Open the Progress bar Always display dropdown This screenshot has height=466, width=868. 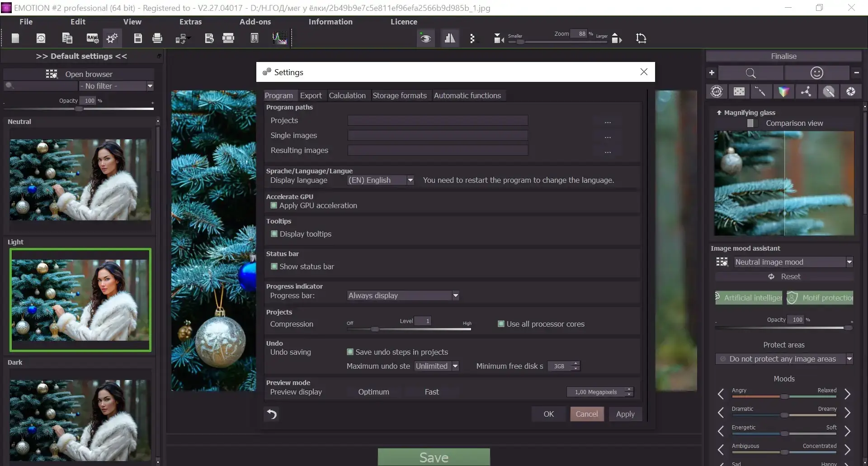pyautogui.click(x=403, y=295)
